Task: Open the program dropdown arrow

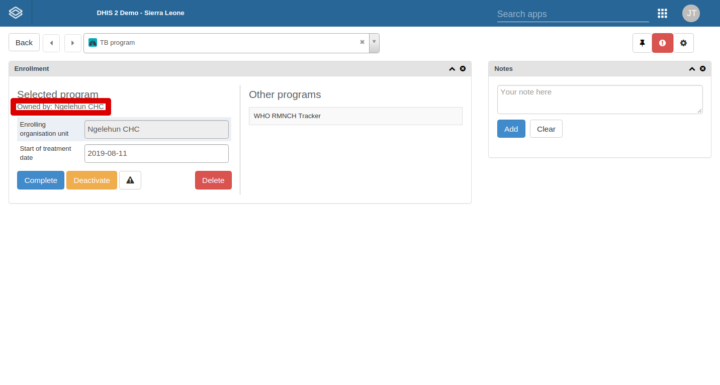Action: pos(374,43)
